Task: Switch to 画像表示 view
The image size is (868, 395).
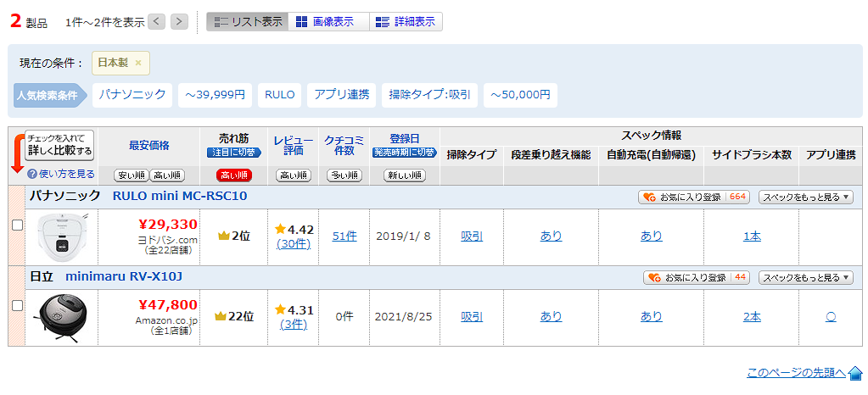Action: (328, 22)
